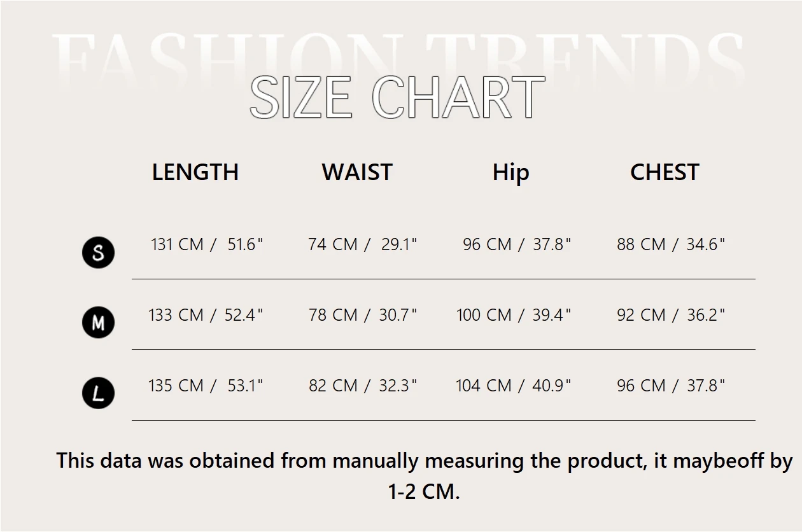The width and height of the screenshot is (802, 532).
Task: Click the SIZE CHART title
Action: pyautogui.click(x=397, y=97)
